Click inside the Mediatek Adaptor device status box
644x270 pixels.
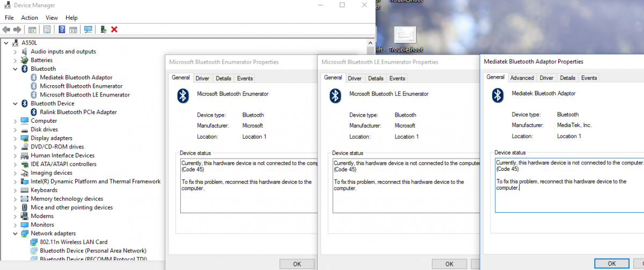click(569, 185)
